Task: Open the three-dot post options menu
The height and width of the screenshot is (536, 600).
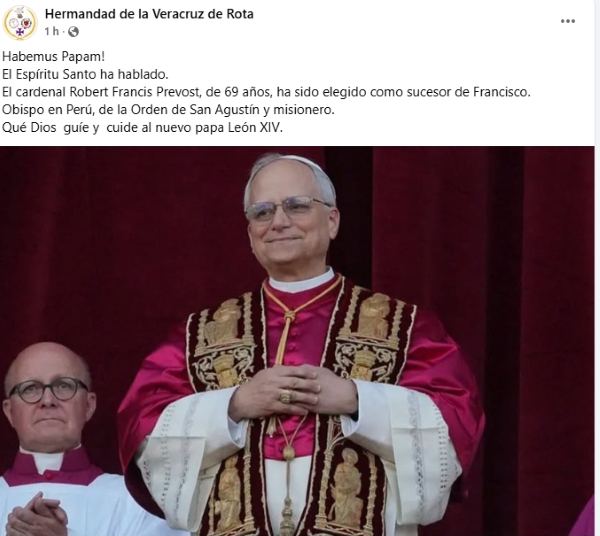Action: coord(568,21)
